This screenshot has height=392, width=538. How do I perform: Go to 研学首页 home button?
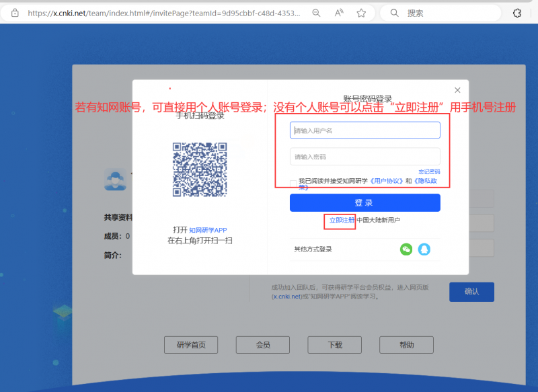(x=191, y=345)
